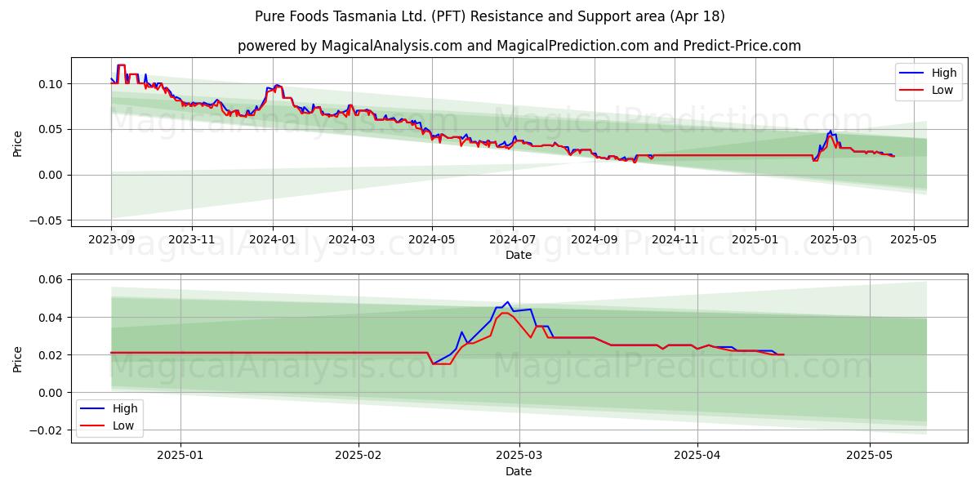Click 'High' in the top chart legend

coord(944,73)
